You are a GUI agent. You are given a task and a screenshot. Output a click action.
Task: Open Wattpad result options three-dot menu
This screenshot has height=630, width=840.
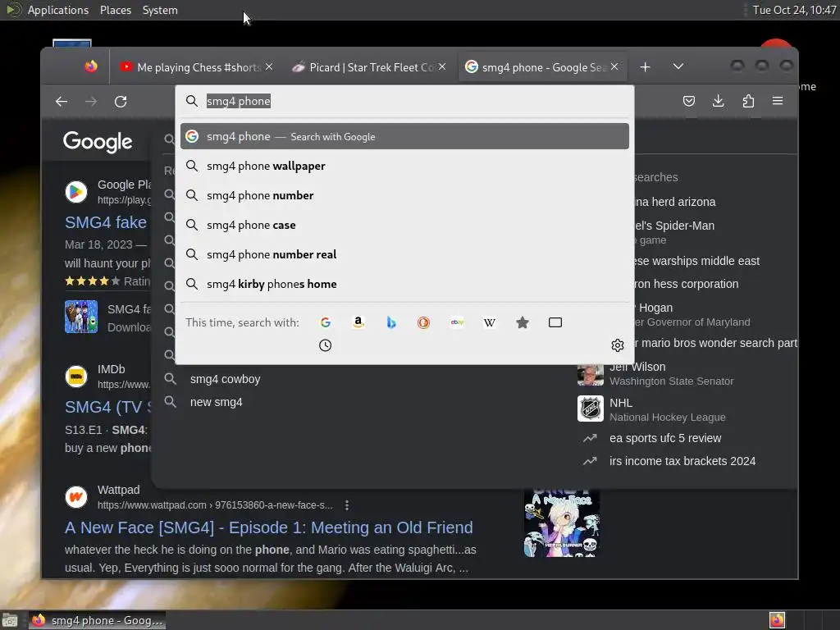(347, 505)
